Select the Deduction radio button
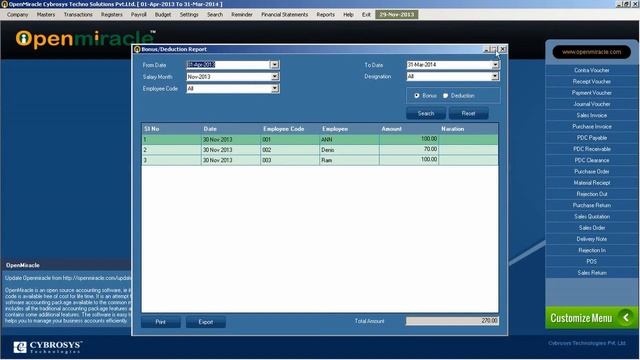Screen dimensions: 640x360 tap(445, 96)
